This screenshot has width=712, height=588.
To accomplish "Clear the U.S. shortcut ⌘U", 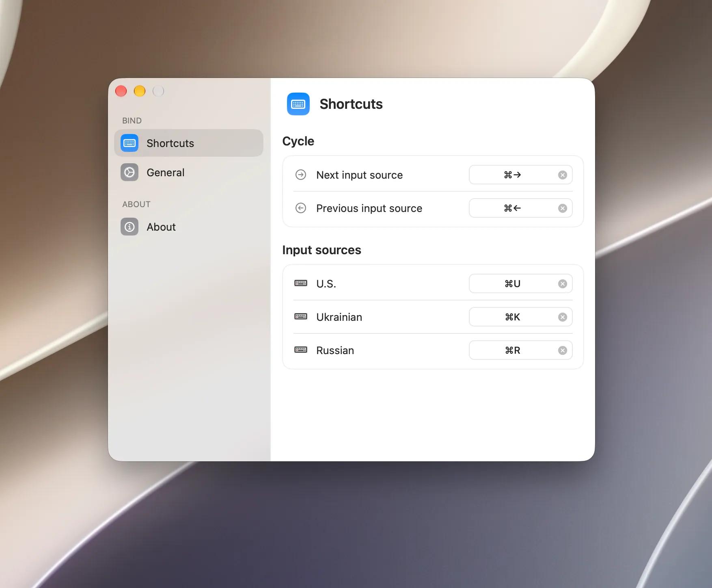I will tap(563, 284).
